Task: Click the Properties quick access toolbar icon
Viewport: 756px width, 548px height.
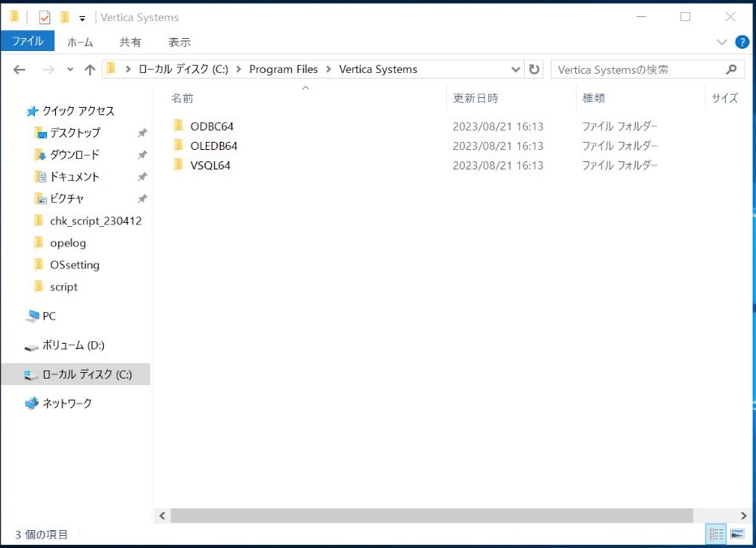Action: [x=45, y=17]
